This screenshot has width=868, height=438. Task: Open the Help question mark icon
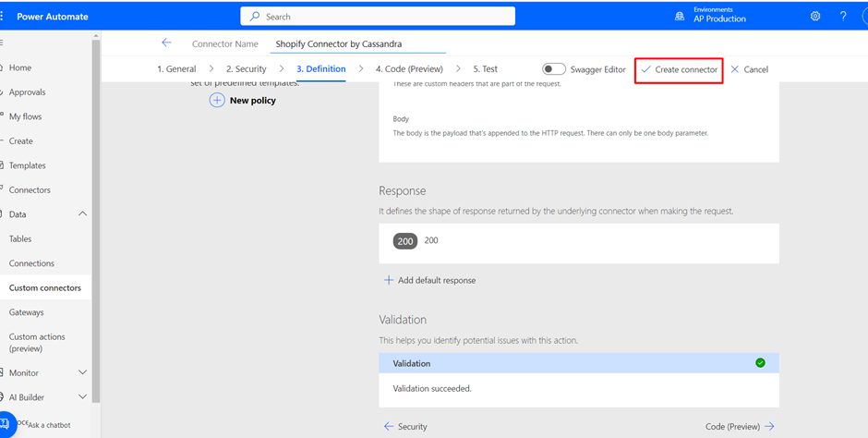843,16
